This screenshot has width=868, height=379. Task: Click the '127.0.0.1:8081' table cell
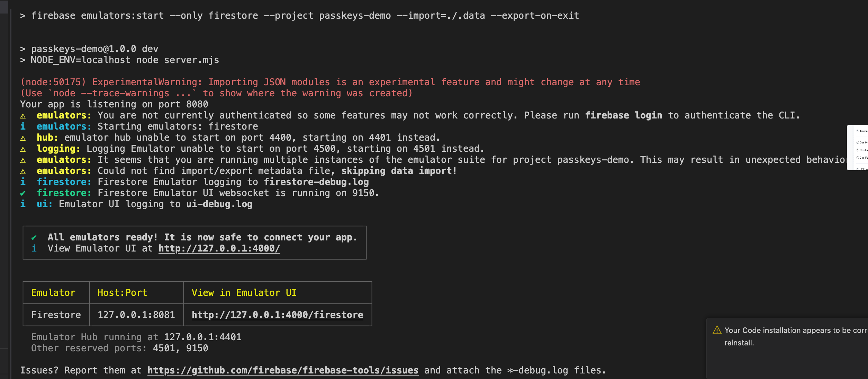click(x=136, y=315)
